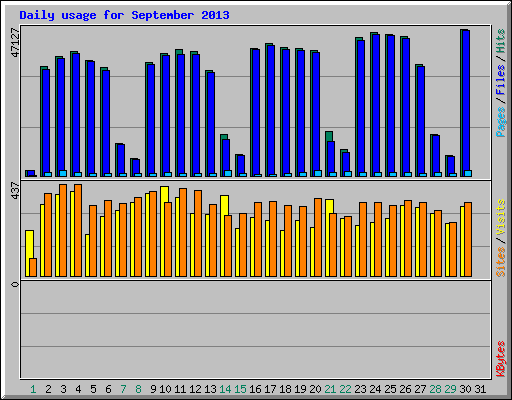Click day label 28 on the x-axis

(x=435, y=389)
